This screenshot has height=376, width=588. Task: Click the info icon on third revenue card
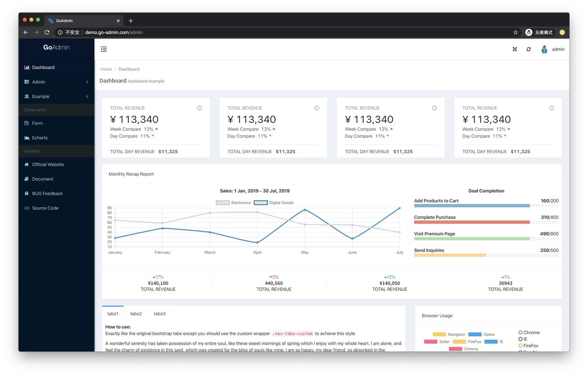[x=434, y=108]
